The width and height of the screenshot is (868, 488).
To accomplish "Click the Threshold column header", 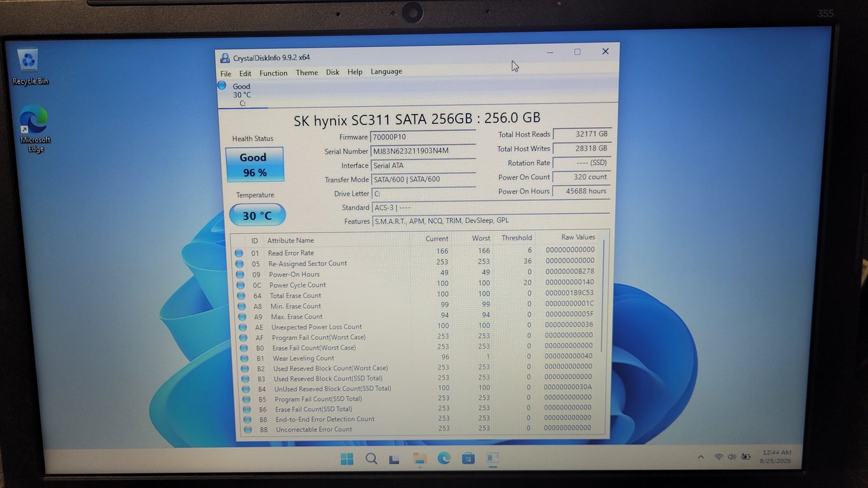I will (517, 238).
